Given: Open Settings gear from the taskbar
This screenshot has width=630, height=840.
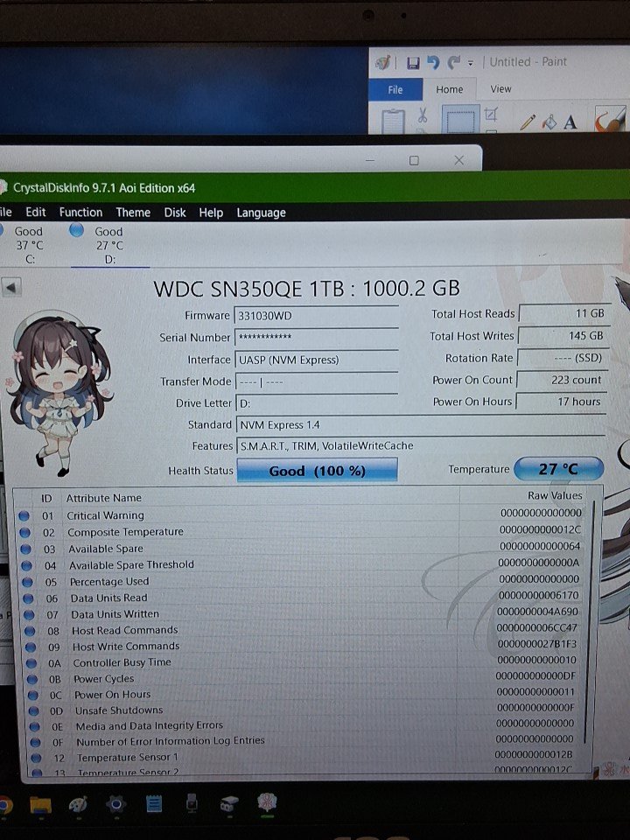Looking at the screenshot, I should click(115, 803).
